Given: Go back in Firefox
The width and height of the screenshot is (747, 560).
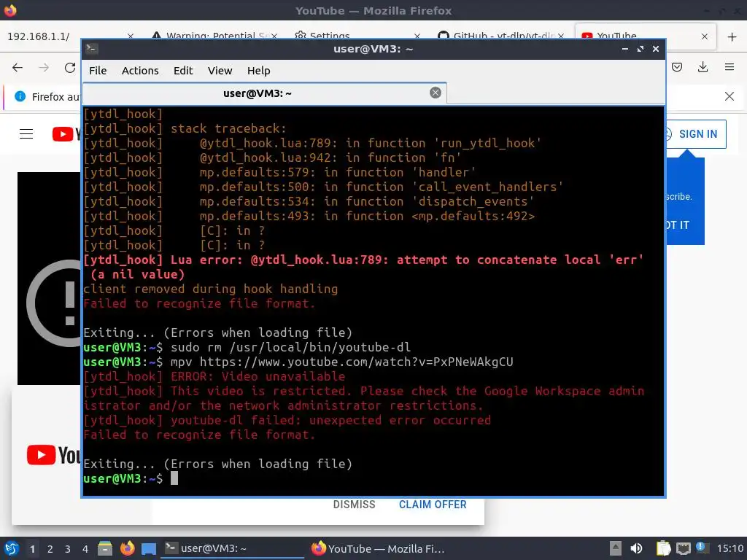Looking at the screenshot, I should [18, 68].
